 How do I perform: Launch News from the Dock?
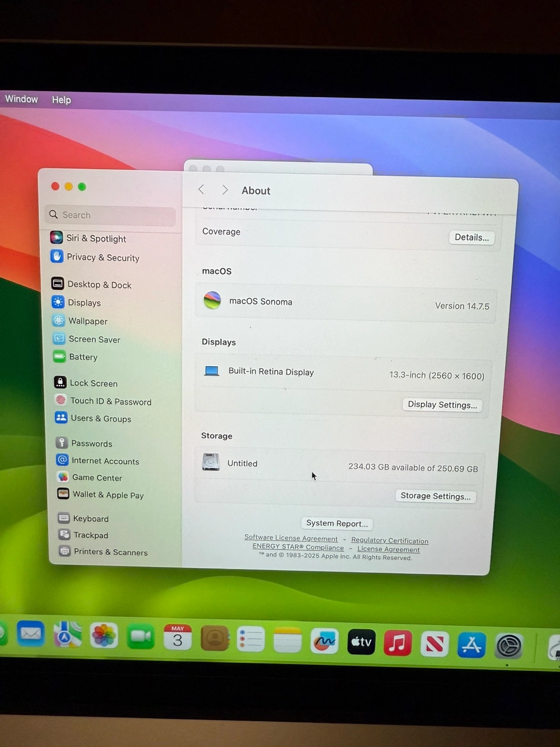click(435, 645)
